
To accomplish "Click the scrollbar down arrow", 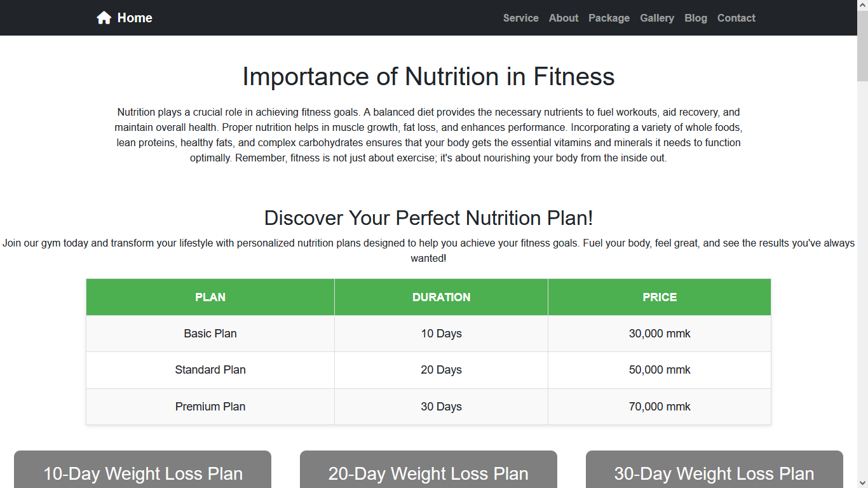I will (862, 482).
